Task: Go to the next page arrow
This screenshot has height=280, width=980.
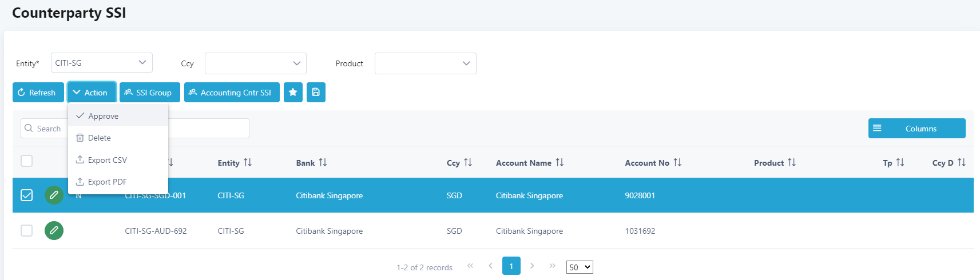Action: click(532, 266)
